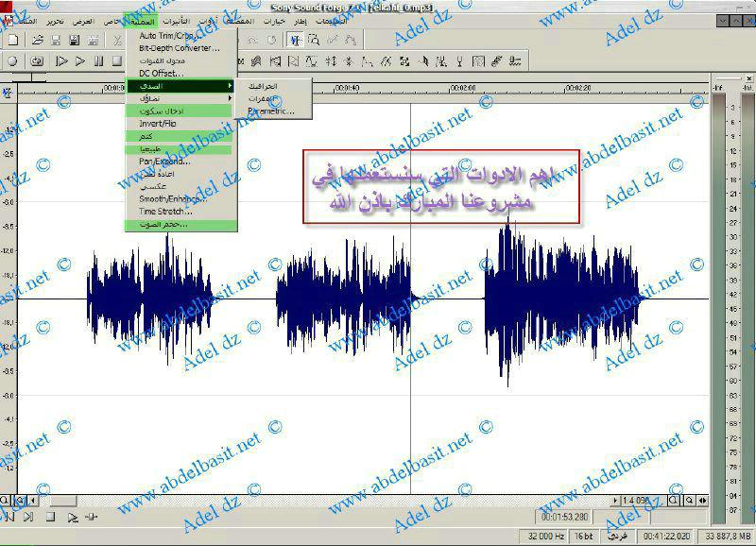756x546 pixels.
Task: Click the Play All button
Action: [x=61, y=61]
